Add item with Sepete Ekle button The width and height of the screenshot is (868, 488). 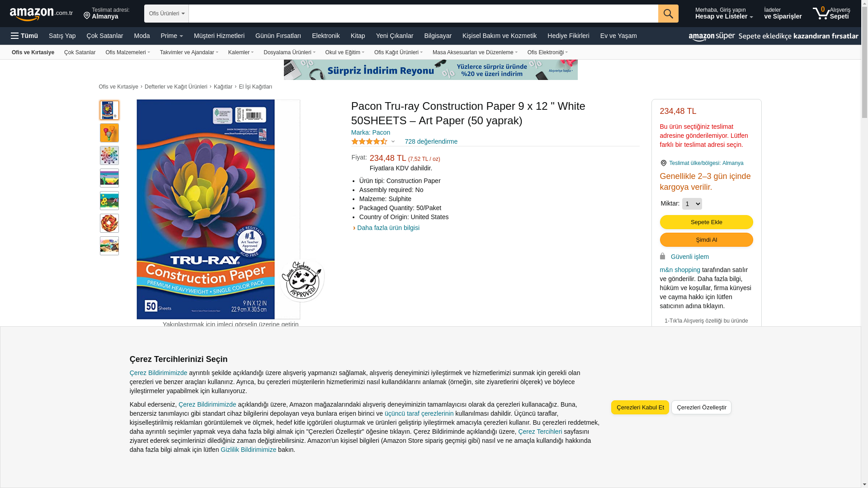click(x=706, y=222)
